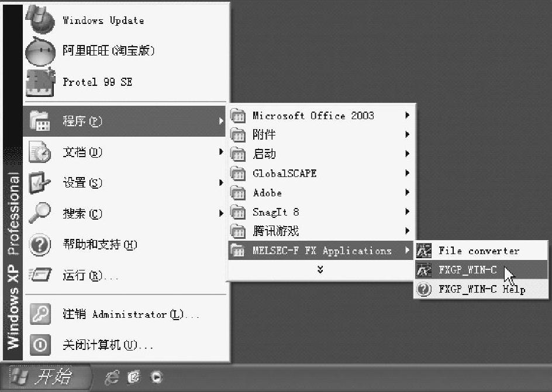Select the GlobalSCAPE menu item
This screenshot has width=552, height=392.
(320, 174)
